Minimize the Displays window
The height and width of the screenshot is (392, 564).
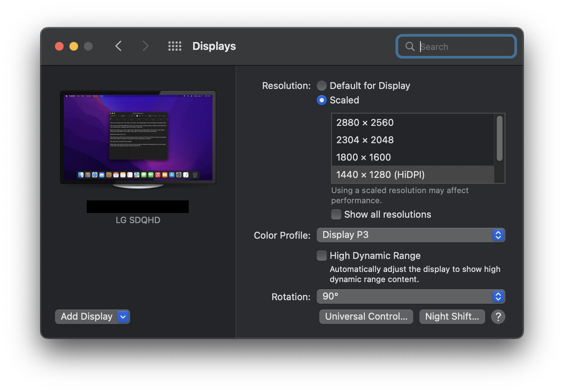[x=74, y=46]
